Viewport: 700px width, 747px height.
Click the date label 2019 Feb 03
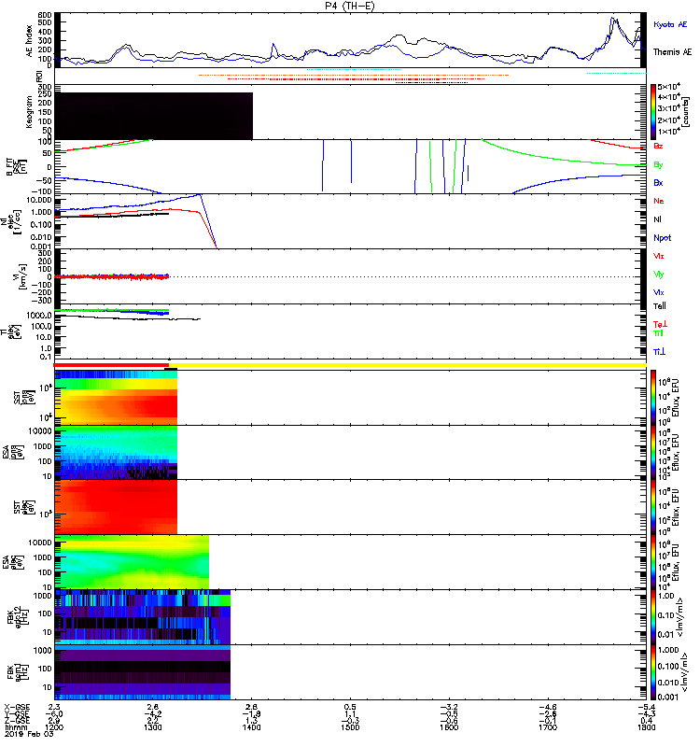point(29,734)
